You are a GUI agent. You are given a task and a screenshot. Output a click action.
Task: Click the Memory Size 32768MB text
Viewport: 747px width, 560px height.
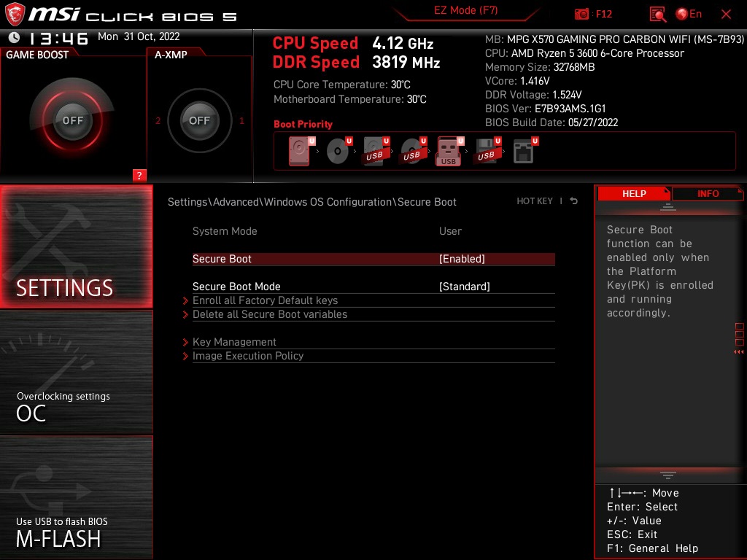click(539, 67)
